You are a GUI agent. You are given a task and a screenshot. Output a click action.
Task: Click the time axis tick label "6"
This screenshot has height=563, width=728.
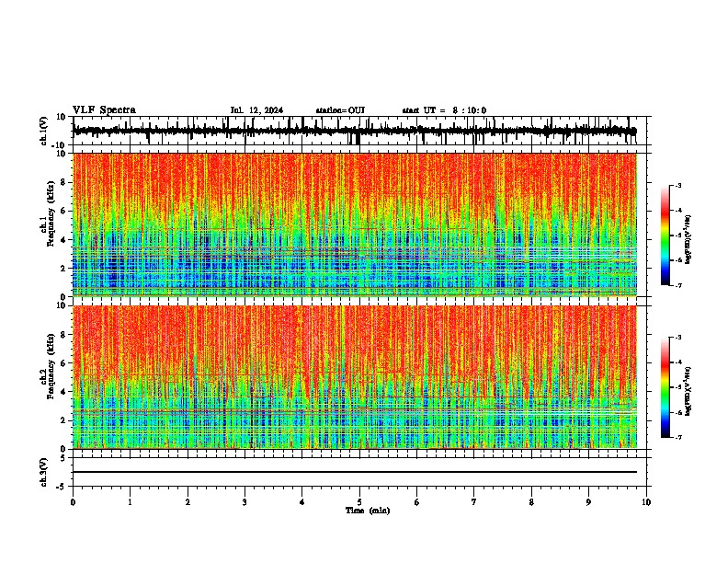[x=417, y=502]
